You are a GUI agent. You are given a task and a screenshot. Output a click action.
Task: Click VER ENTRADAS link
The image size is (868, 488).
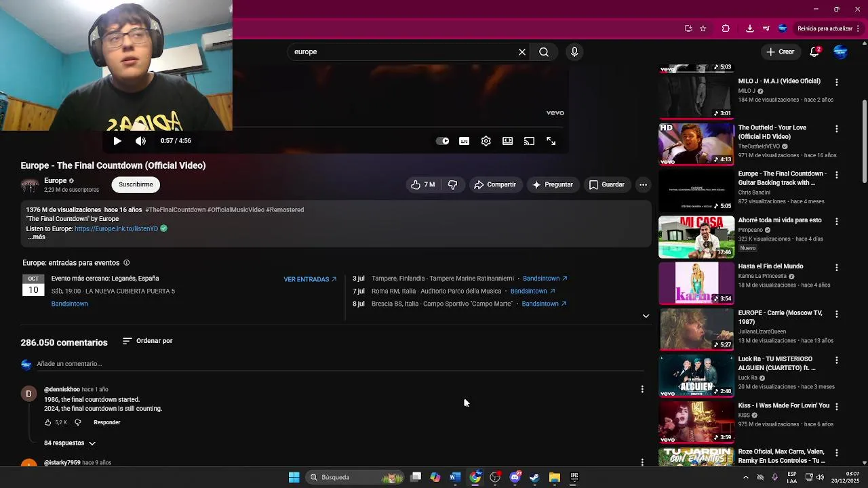[311, 279]
